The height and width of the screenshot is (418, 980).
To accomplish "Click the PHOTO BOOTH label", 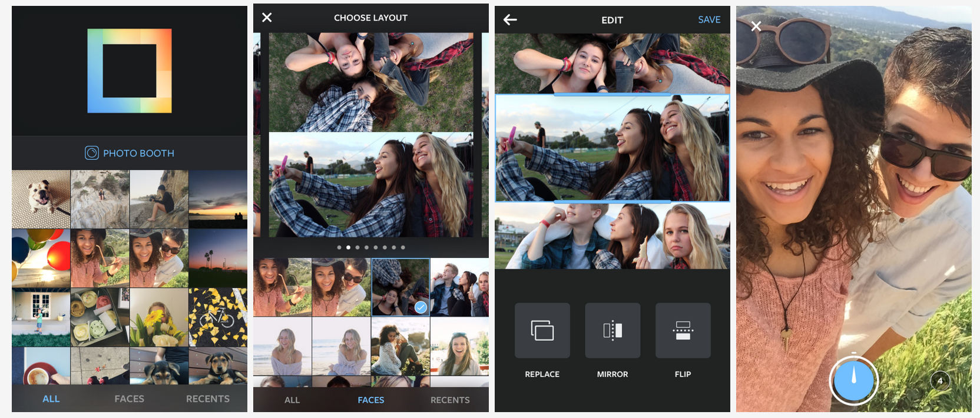I will pos(138,153).
